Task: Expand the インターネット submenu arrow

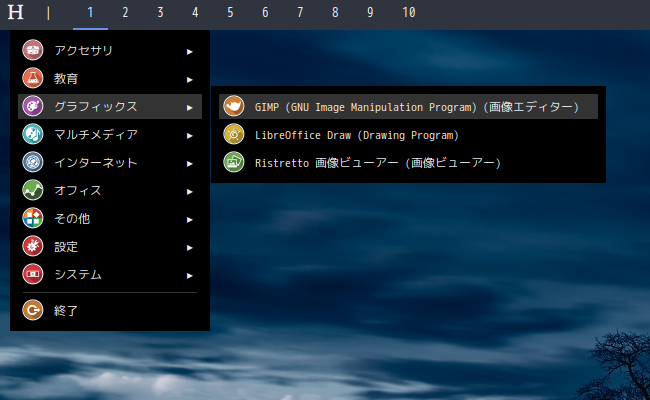Action: point(189,163)
